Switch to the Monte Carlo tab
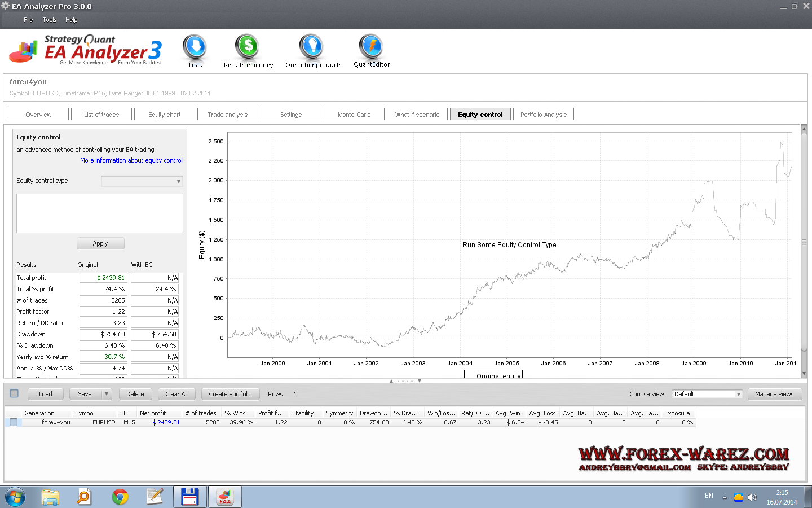This screenshot has width=812, height=508. (354, 115)
